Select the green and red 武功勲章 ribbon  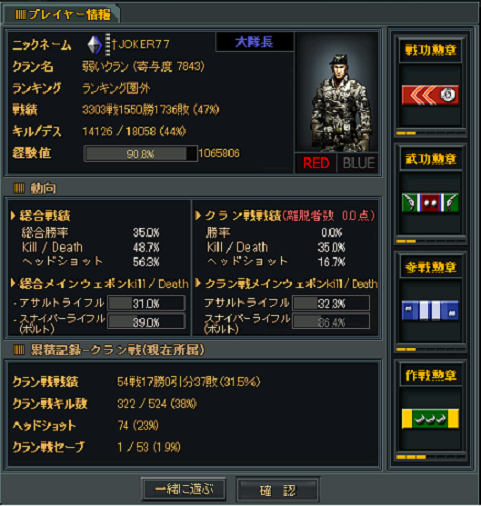pyautogui.click(x=430, y=202)
